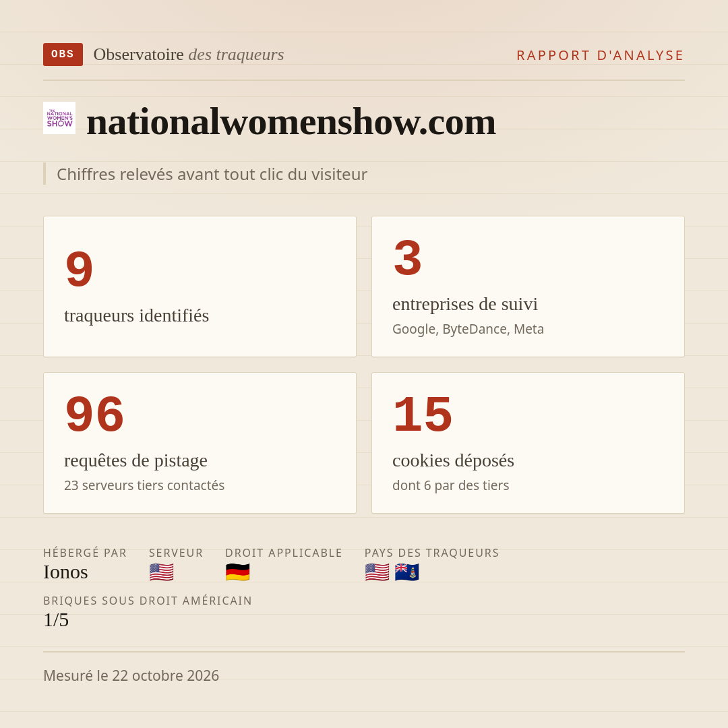Select the 9 traqueurs identifiés card
The image size is (728, 728).
coord(200,286)
